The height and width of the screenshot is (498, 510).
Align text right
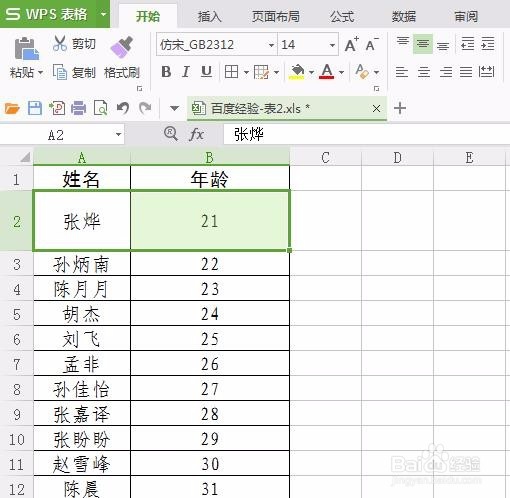pos(446,72)
